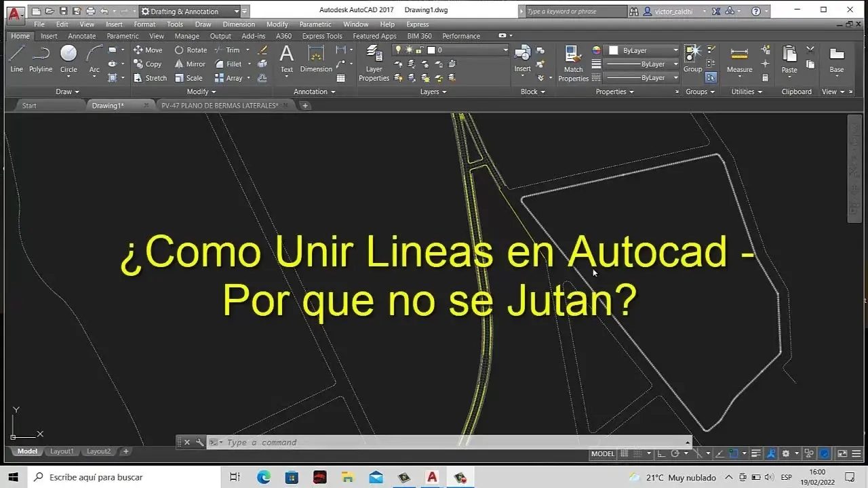Open the layer list dropdown showing 0
This screenshot has height=488, width=868.
point(450,50)
